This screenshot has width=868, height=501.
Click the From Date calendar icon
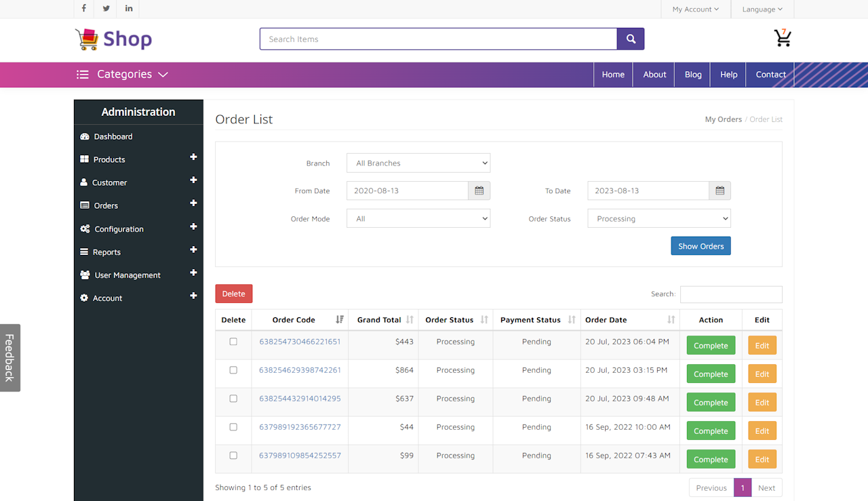[x=479, y=191]
